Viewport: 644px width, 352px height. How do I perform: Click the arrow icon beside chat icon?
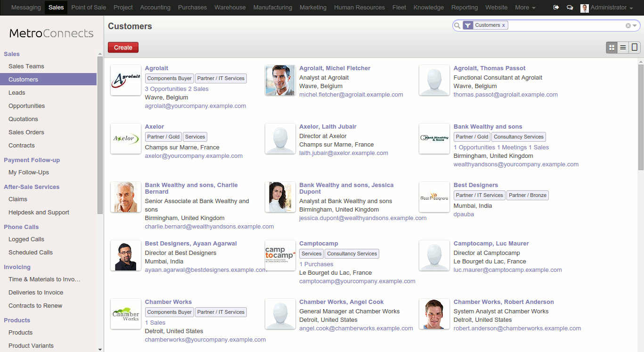[556, 8]
